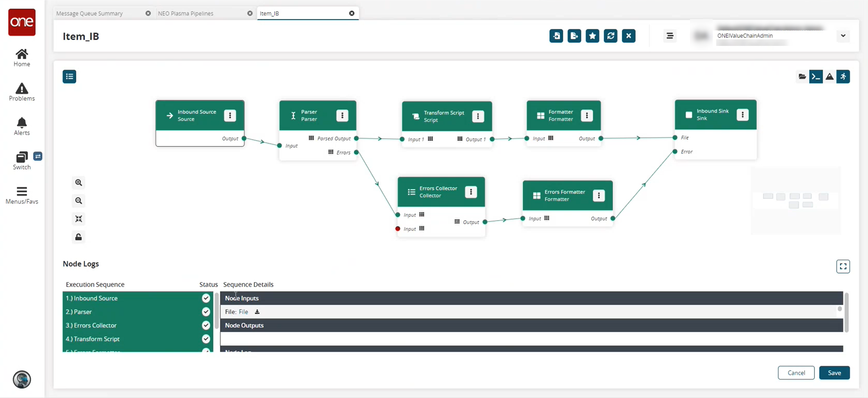Screen dimensions: 868x398
Task: Click the File download icon in Node Inputs
Action: point(257,312)
